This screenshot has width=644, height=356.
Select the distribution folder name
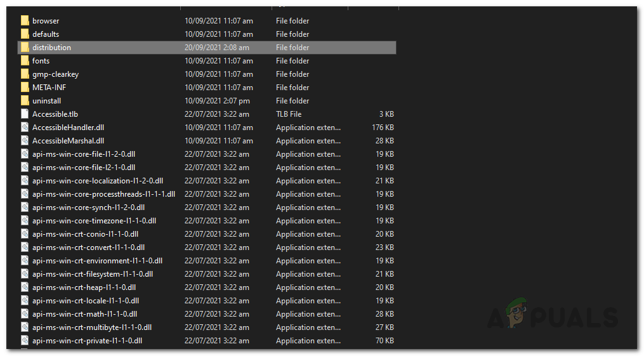tap(52, 47)
